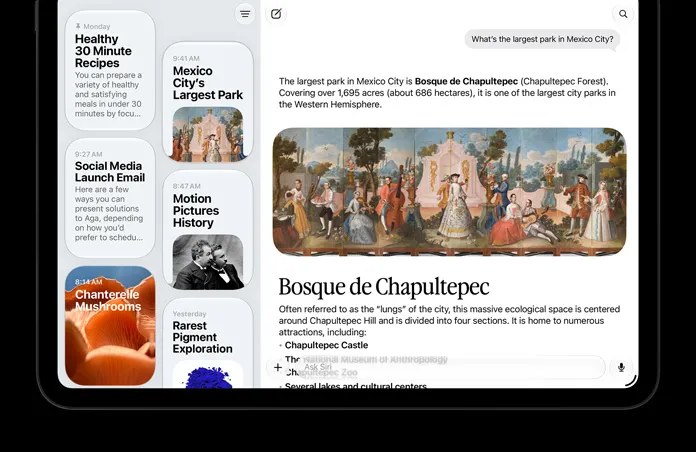The image size is (696, 452).
Task: Open the Social Media Launch Email card
Action: pyautogui.click(x=110, y=198)
